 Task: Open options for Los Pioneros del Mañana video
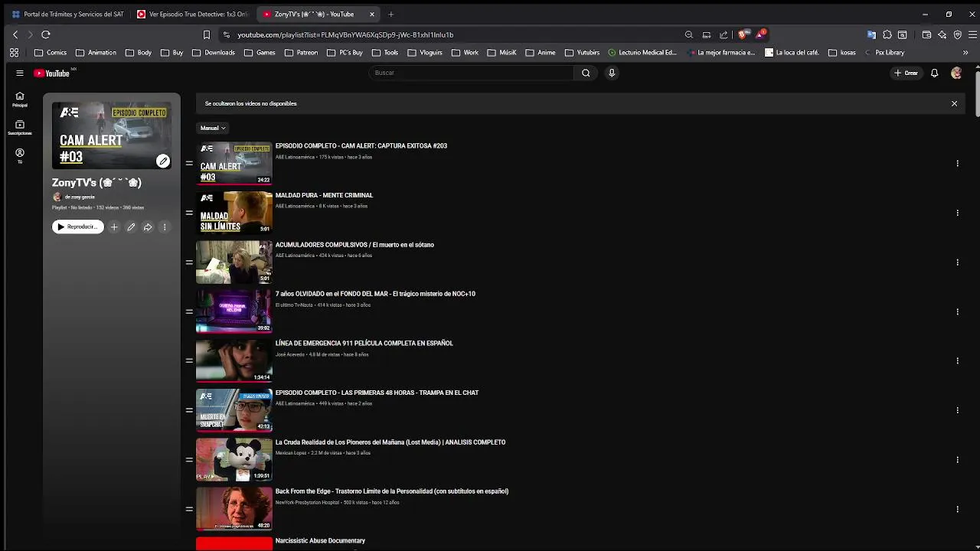click(x=957, y=459)
